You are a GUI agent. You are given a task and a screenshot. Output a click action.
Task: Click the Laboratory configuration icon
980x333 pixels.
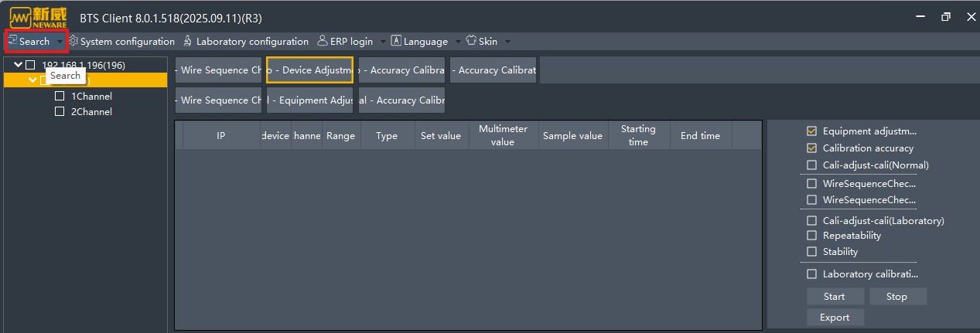187,41
